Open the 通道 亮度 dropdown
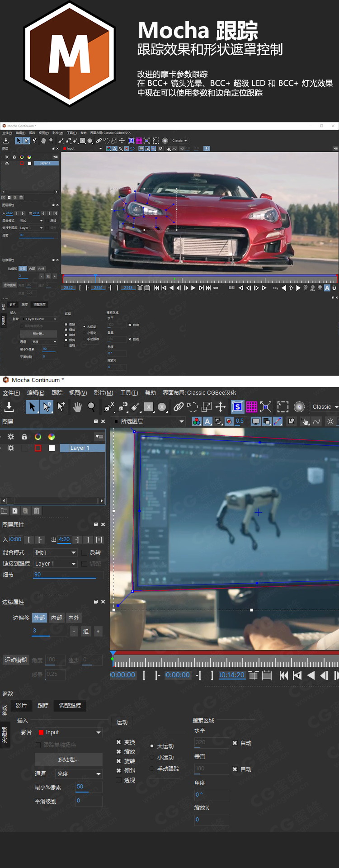Screen dimensions: 339x868 [79, 774]
